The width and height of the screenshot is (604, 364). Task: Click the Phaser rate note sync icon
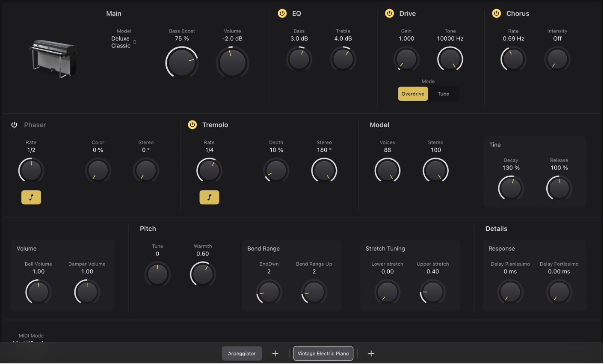[31, 197]
